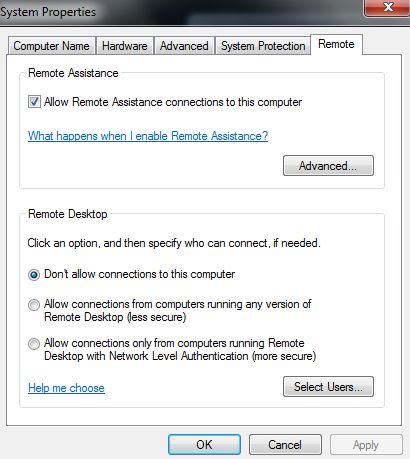
Task: Open the Computer Name tab
Action: 52,46
